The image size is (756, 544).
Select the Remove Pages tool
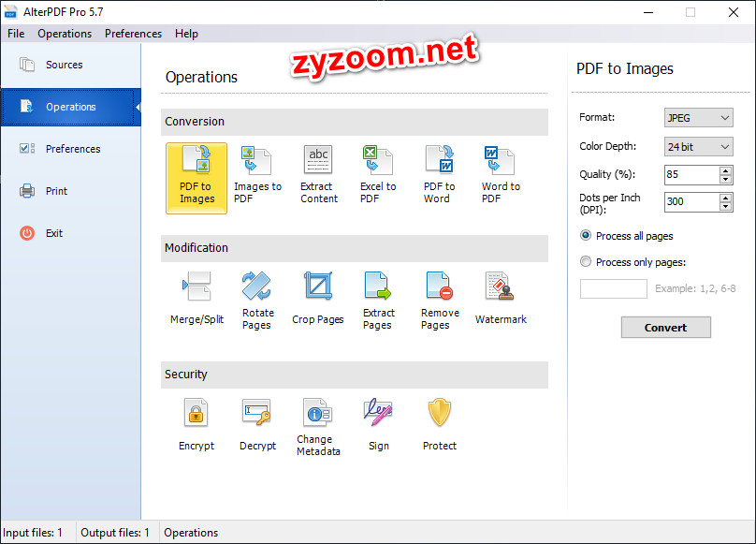coord(439,301)
